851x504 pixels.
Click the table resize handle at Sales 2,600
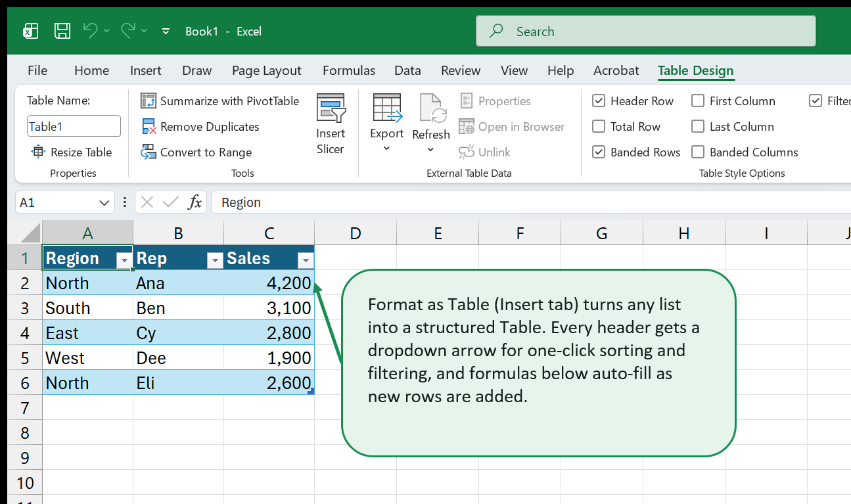click(x=311, y=391)
